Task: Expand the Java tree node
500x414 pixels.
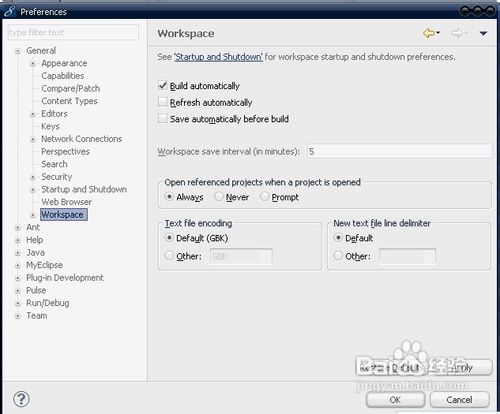Action: click(18, 253)
